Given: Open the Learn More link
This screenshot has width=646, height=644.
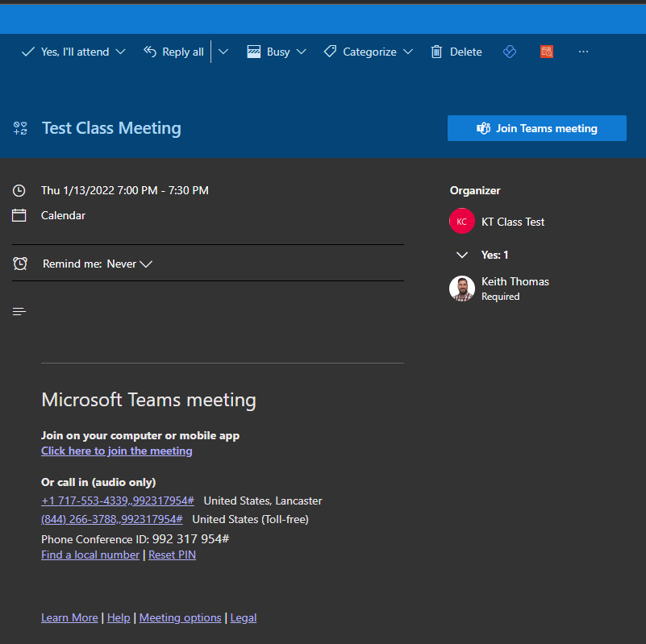Looking at the screenshot, I should pos(69,617).
